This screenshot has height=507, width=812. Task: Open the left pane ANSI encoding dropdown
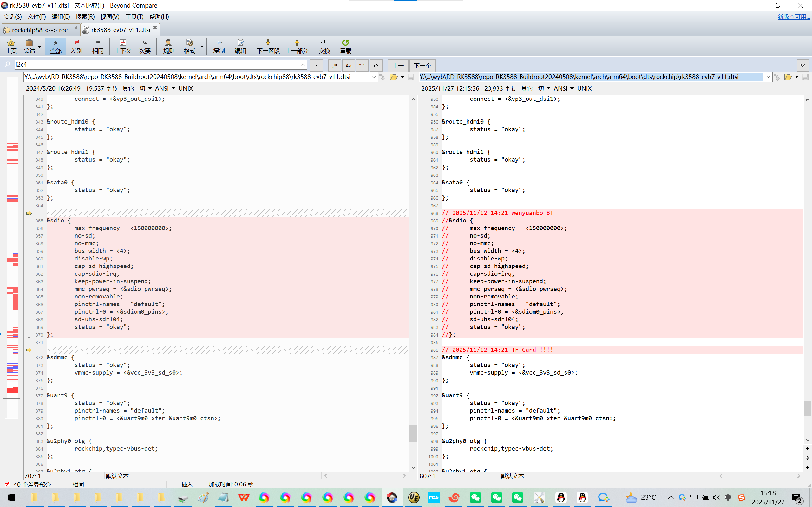[165, 88]
